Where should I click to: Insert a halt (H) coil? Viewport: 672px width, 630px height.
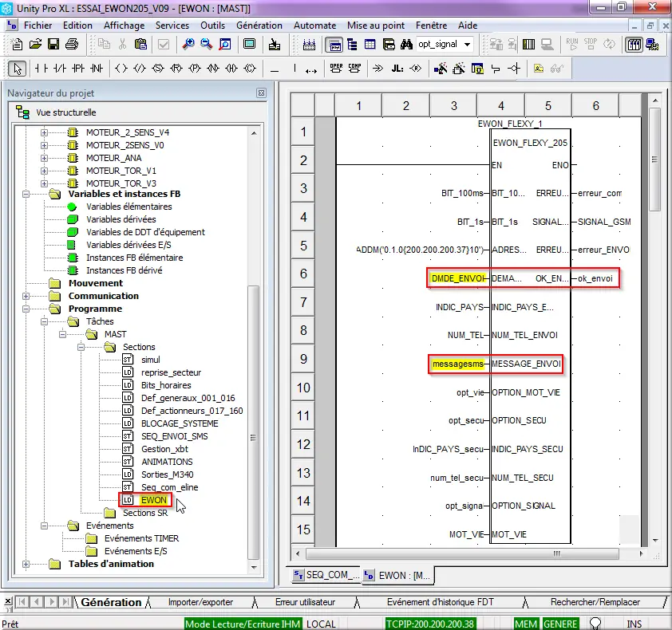tap(231, 69)
